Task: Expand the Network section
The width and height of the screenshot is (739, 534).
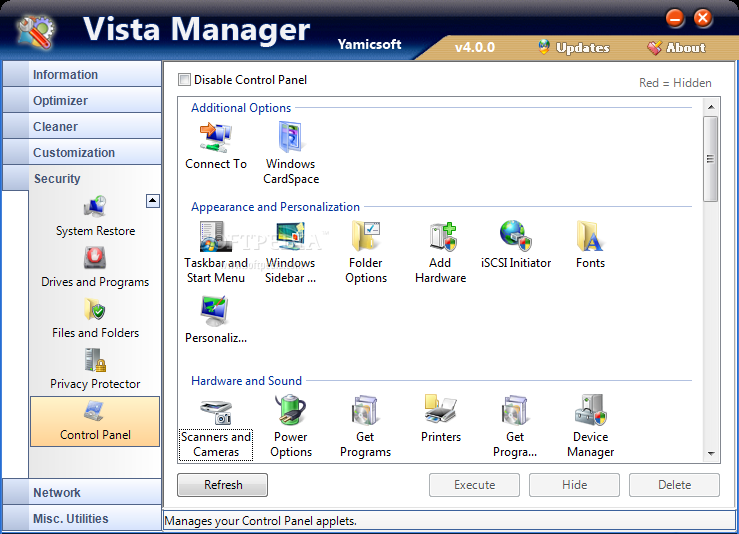Action: [82, 492]
